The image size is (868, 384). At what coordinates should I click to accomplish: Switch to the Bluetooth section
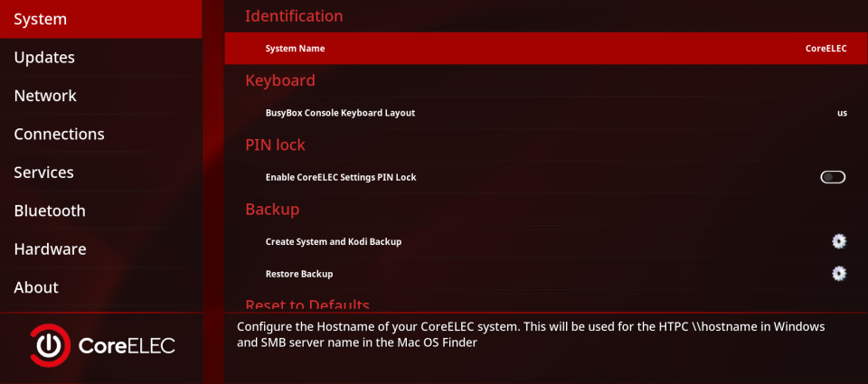click(x=50, y=211)
